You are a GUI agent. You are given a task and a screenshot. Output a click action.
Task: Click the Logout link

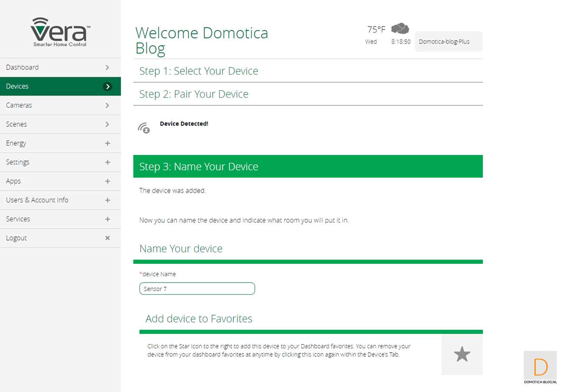pyautogui.click(x=17, y=238)
